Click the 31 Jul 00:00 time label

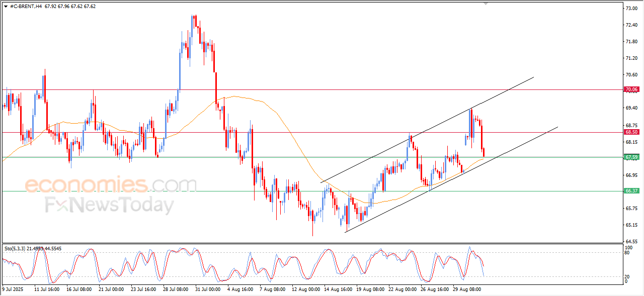(208, 289)
